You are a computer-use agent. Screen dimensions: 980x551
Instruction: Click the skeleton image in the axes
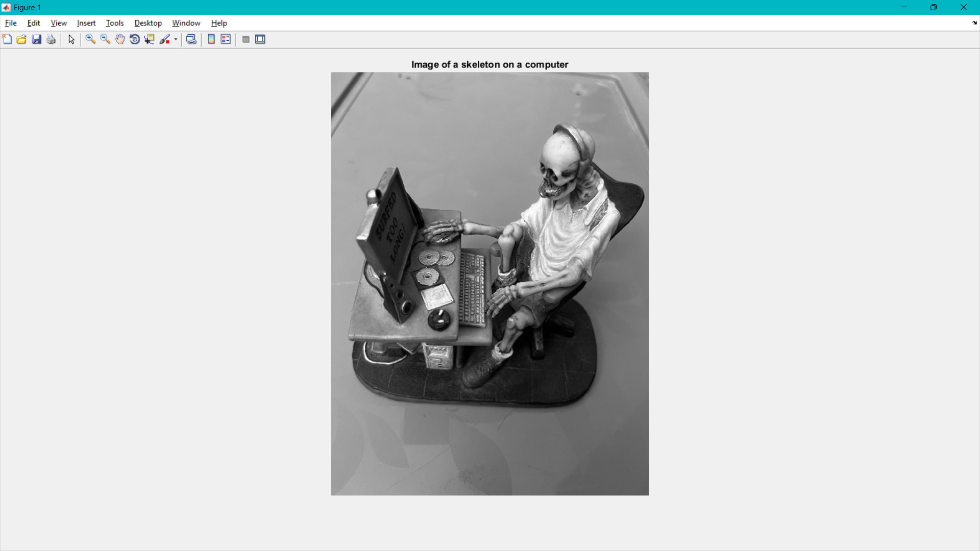click(489, 283)
